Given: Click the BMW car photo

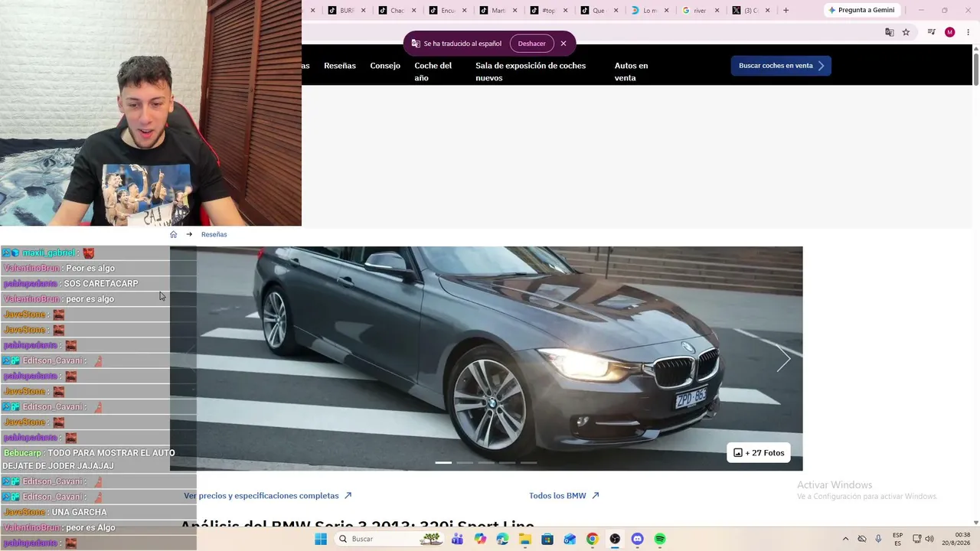Looking at the screenshot, I should click(x=486, y=358).
